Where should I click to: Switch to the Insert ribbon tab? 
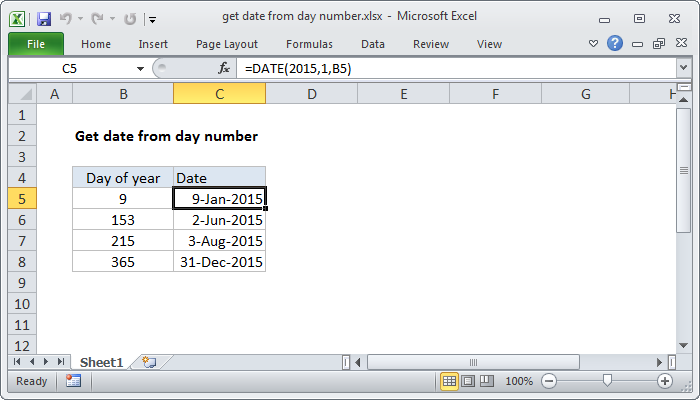click(x=153, y=44)
